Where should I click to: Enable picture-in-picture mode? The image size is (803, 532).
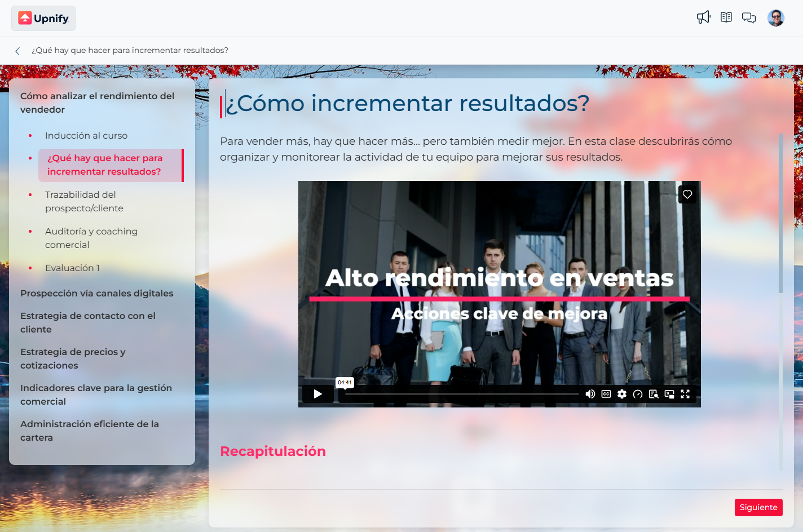tap(669, 394)
